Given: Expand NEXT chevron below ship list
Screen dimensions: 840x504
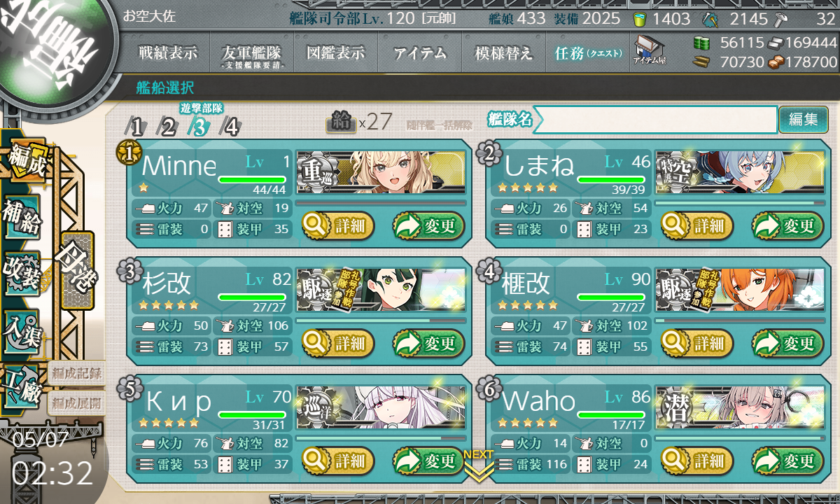Looking at the screenshot, I should 479,467.
